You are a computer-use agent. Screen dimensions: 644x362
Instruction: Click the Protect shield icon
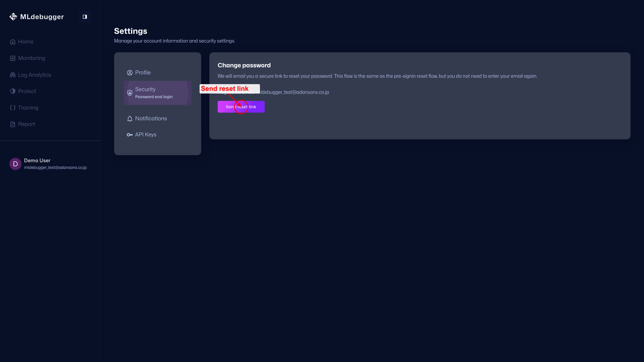point(13,92)
